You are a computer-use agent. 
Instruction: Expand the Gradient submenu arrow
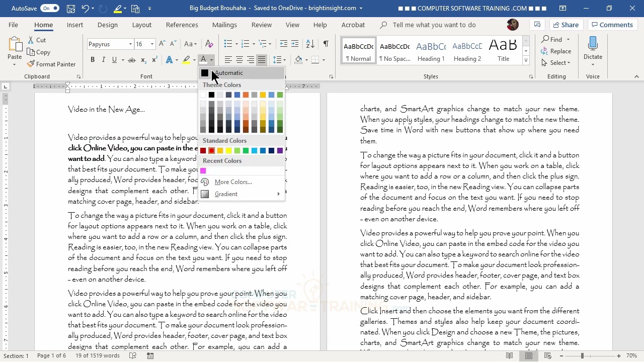pyautogui.click(x=278, y=194)
